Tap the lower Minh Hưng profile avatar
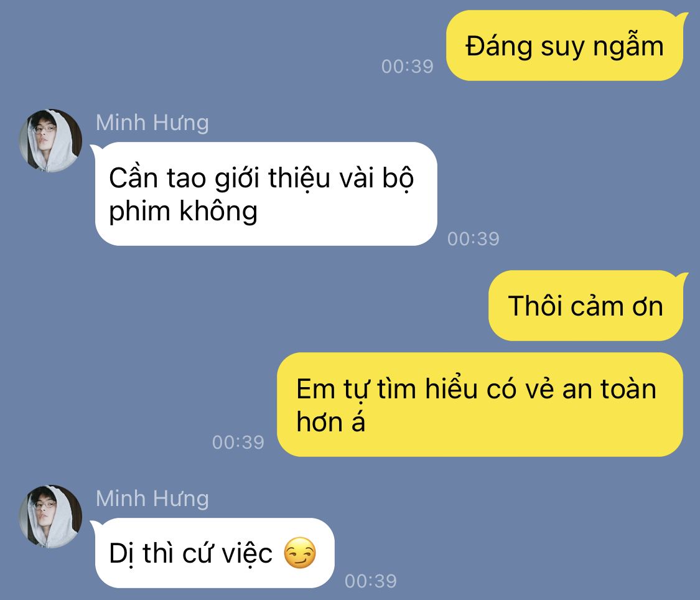This screenshot has height=600, width=700. pos(50,517)
